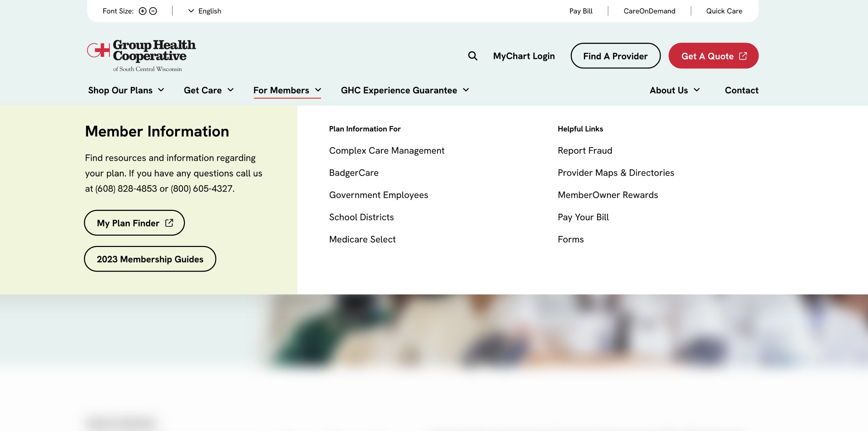This screenshot has height=431, width=868.
Task: Open Complex Care Management link
Action: pyautogui.click(x=386, y=150)
